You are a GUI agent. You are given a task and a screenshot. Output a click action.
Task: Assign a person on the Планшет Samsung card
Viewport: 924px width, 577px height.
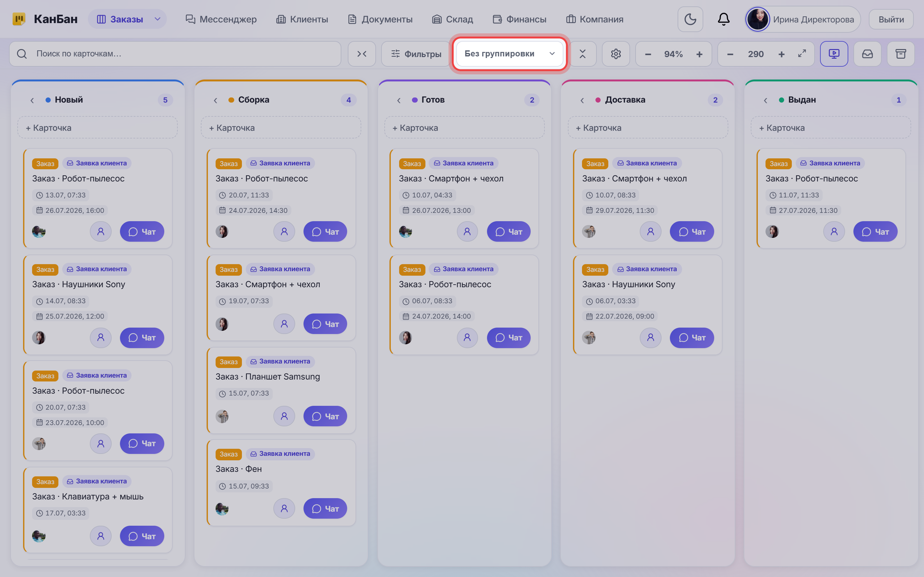tap(284, 416)
